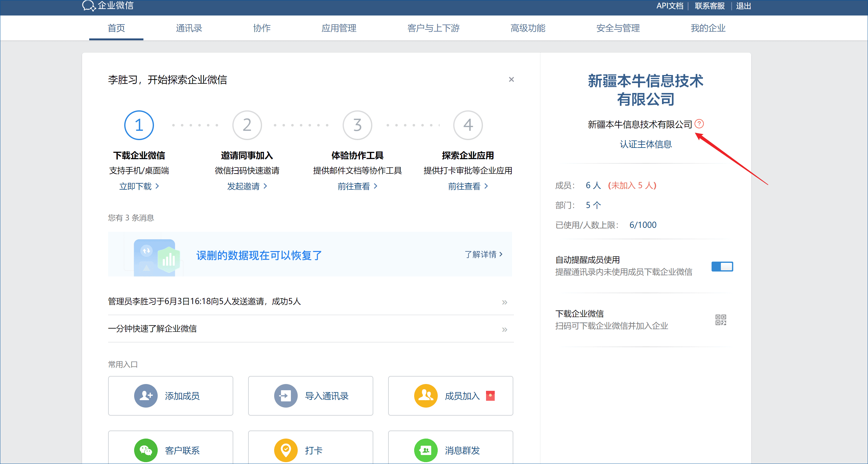Screen dimensions: 868x464
Task: Open the 应用管理 tab
Action: click(339, 28)
